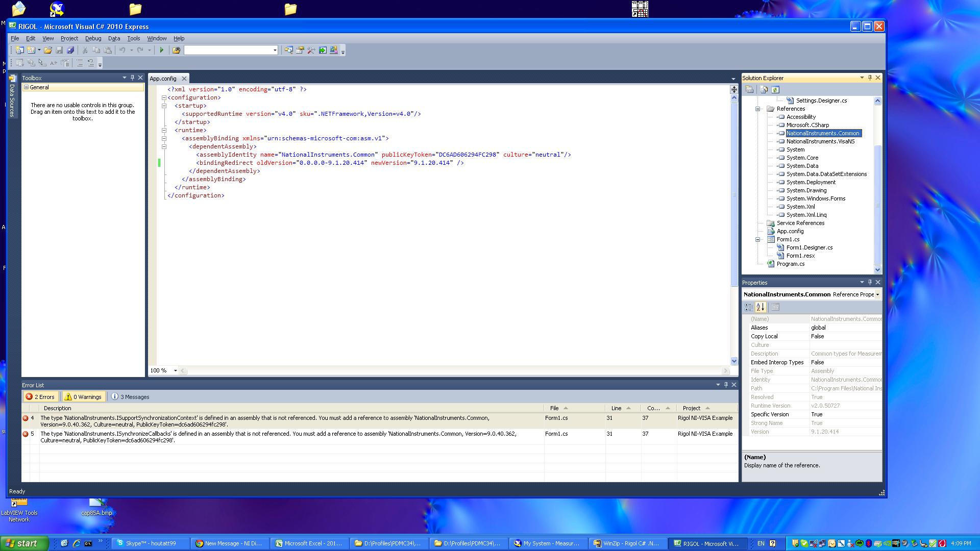
Task: Pin the Toolbox panel with auto-hide pushpin
Action: coord(132,78)
